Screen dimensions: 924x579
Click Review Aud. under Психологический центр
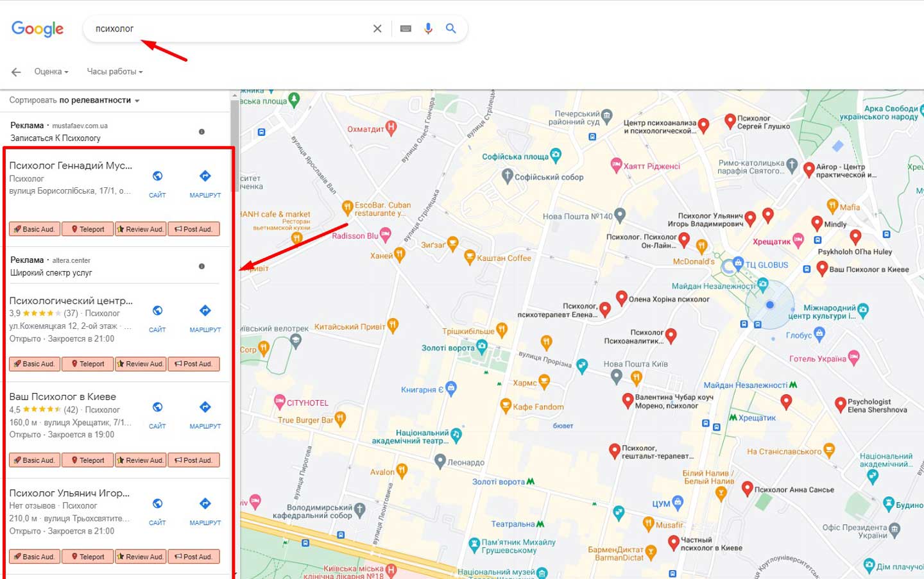click(141, 364)
